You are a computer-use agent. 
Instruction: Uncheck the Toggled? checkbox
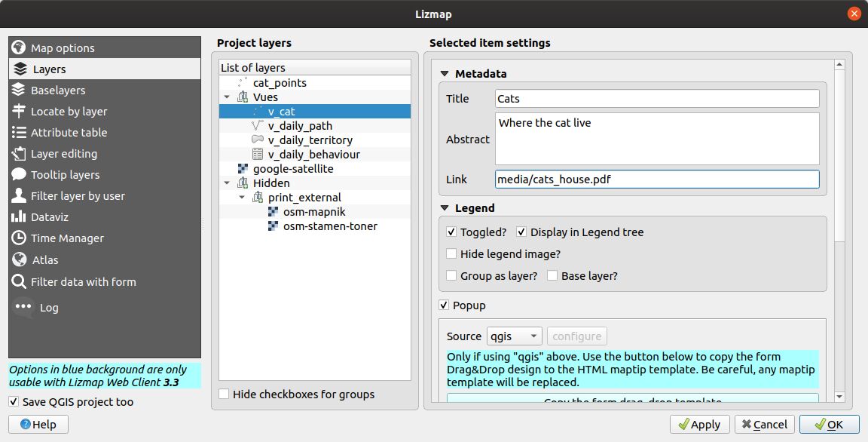[451, 232]
